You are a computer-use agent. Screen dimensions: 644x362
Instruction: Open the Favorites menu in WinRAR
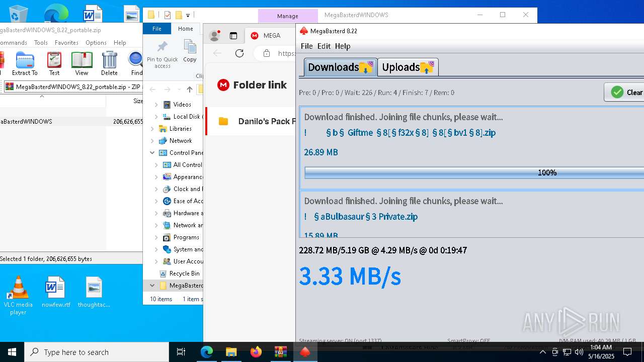pos(66,43)
